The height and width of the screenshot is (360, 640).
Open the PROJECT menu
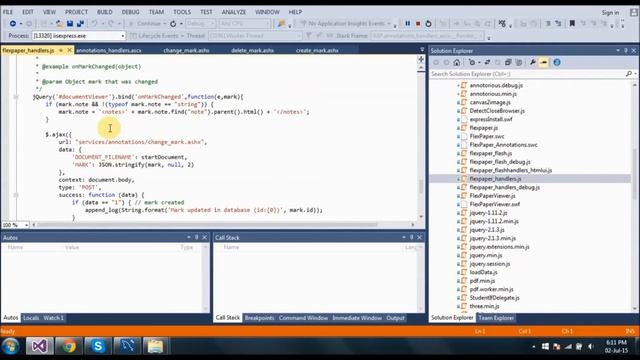76,12
